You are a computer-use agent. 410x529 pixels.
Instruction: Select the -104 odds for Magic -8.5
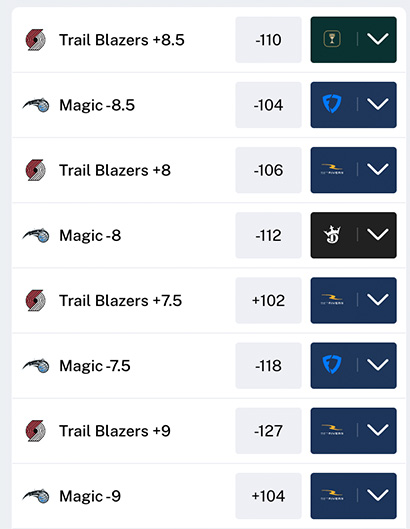tap(268, 105)
